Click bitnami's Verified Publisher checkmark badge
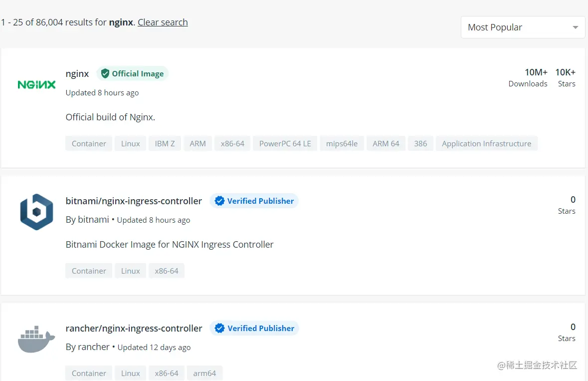588x381 pixels. (x=219, y=201)
